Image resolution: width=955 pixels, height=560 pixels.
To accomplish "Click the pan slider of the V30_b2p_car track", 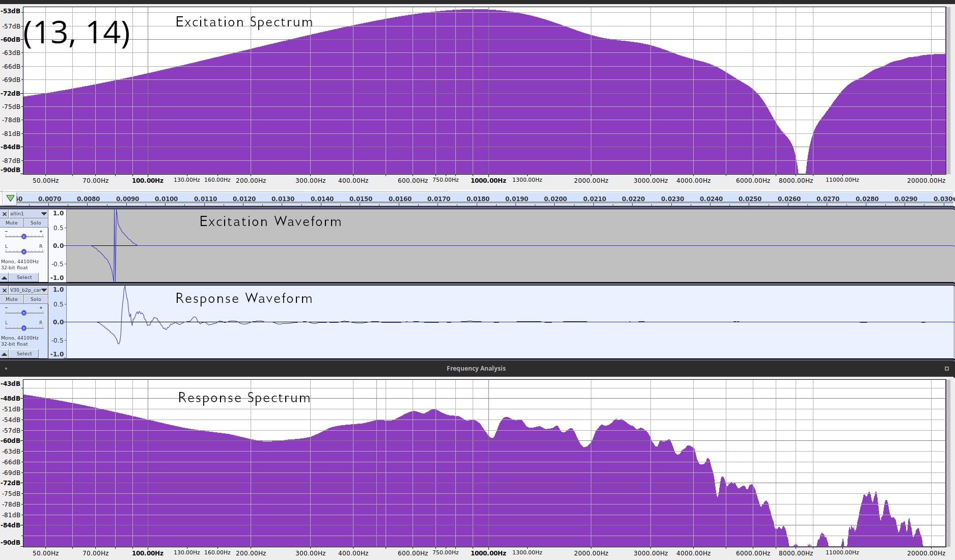I will pyautogui.click(x=24, y=328).
